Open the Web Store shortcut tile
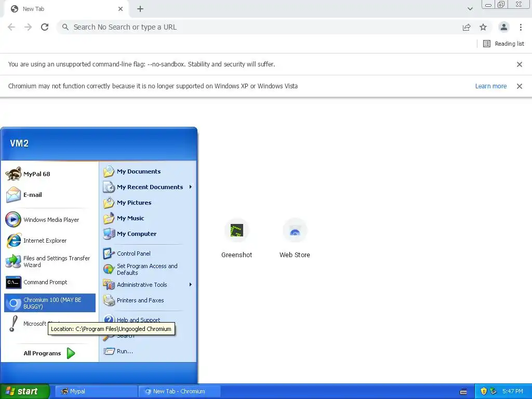Image resolution: width=532 pixels, height=399 pixels. coord(295,238)
